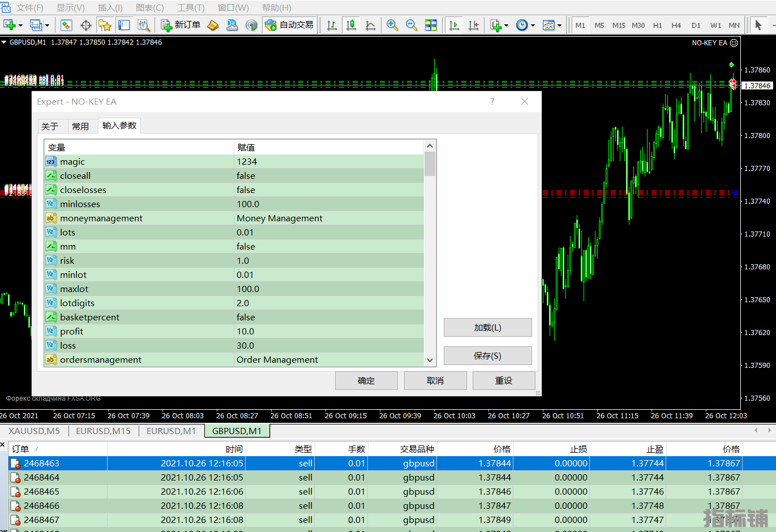Image resolution: width=776 pixels, height=532 pixels.
Task: Tile chart windows with grid icon
Action: [431, 25]
